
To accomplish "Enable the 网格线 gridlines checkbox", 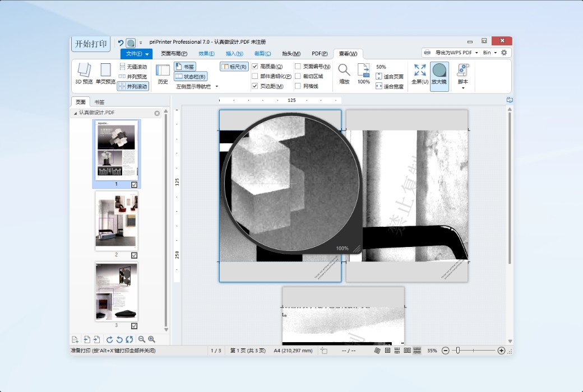I will tap(298, 86).
